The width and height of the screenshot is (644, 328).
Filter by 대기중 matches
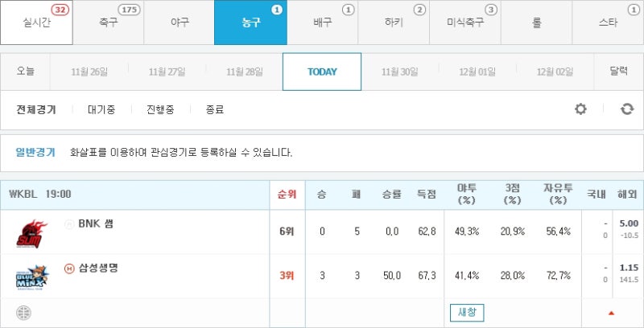[x=100, y=109]
